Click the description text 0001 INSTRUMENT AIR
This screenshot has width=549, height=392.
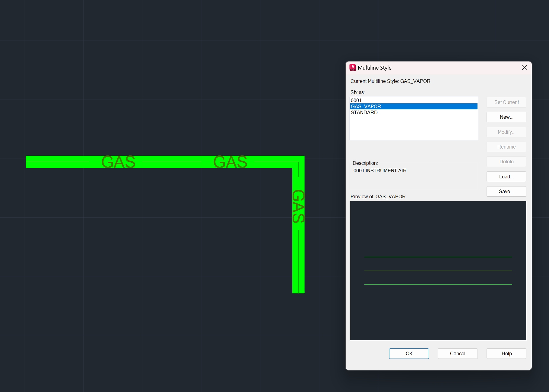point(380,171)
